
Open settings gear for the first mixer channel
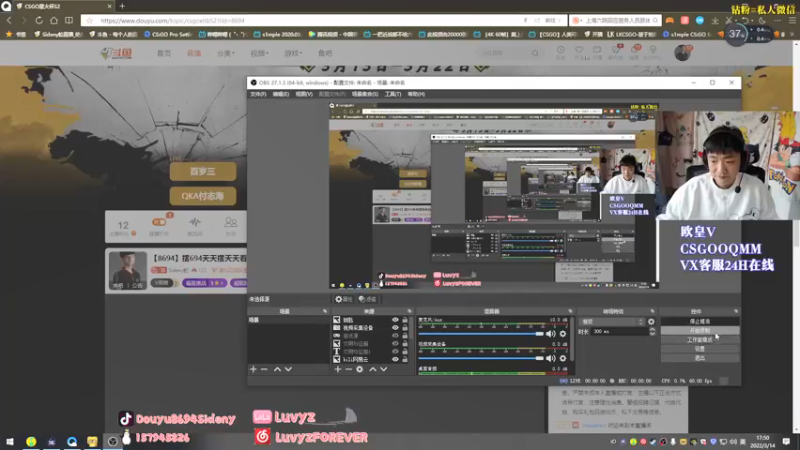(563, 334)
